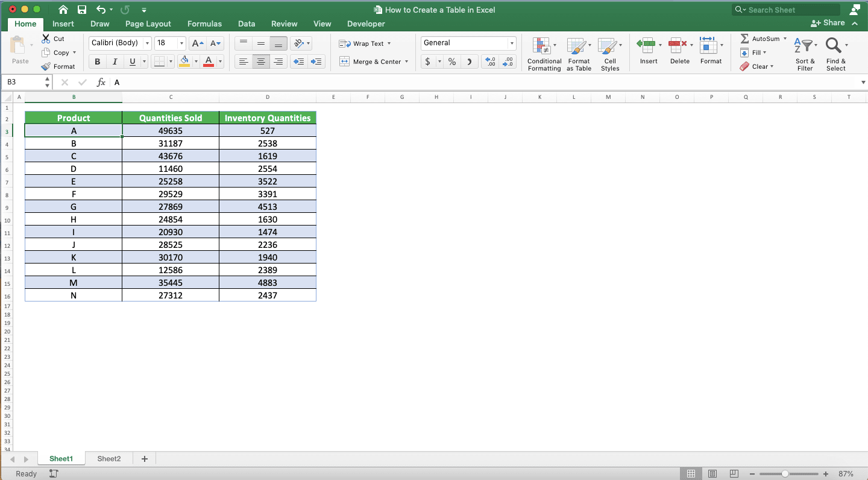Align cell text left
Screen dimensions: 868x480
pos(243,62)
